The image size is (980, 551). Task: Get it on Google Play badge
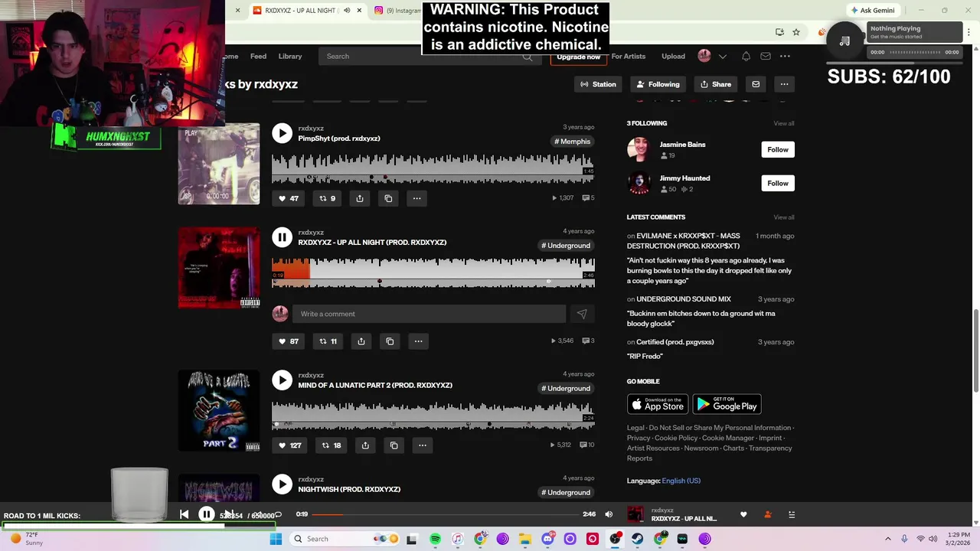[x=727, y=404]
